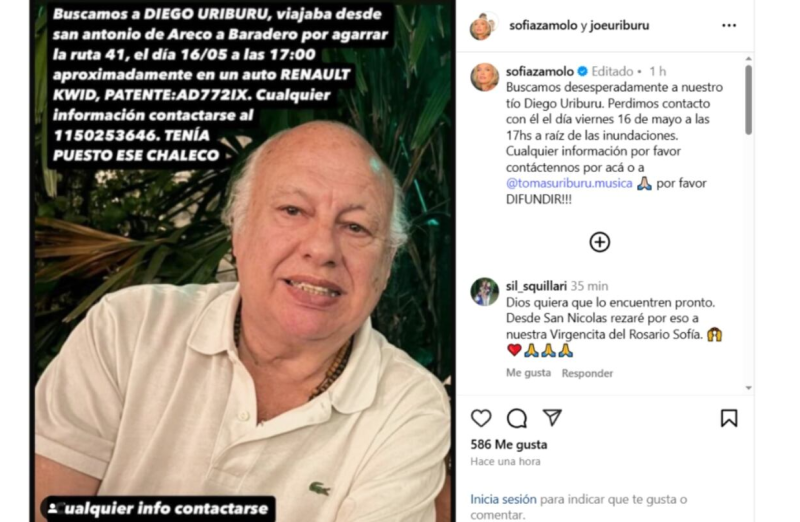Click comments scrollbar up arrow
Screen dimensions: 800x522
pos(748,59)
